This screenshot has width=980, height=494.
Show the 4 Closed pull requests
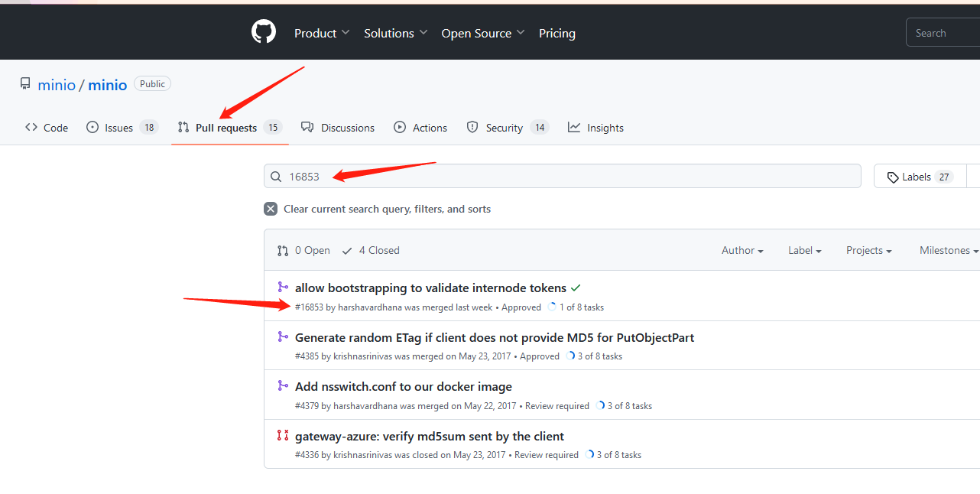(371, 250)
